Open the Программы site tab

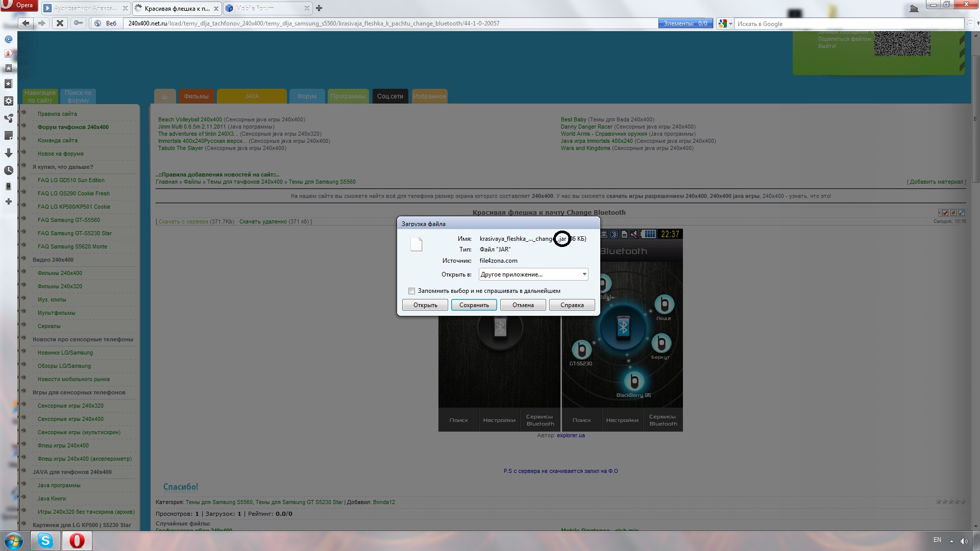point(348,96)
